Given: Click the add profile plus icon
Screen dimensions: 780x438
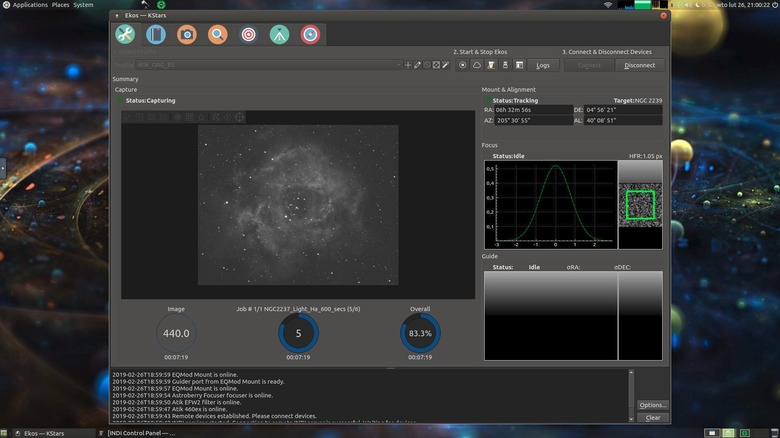Looking at the screenshot, I should click(408, 65).
